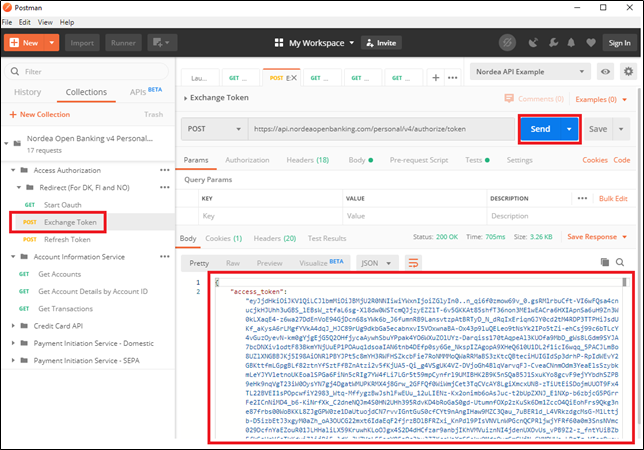644x450 pixels.
Task: Open the Authorization request tab
Action: point(247,160)
